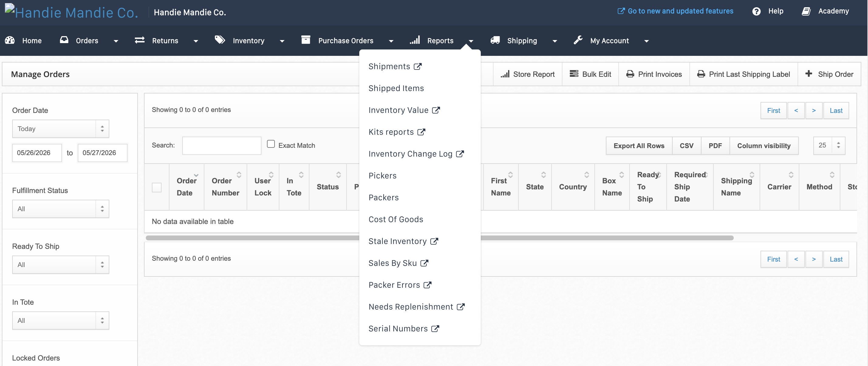Click external link icon beside Shipments
868x366 pixels.
418,66
